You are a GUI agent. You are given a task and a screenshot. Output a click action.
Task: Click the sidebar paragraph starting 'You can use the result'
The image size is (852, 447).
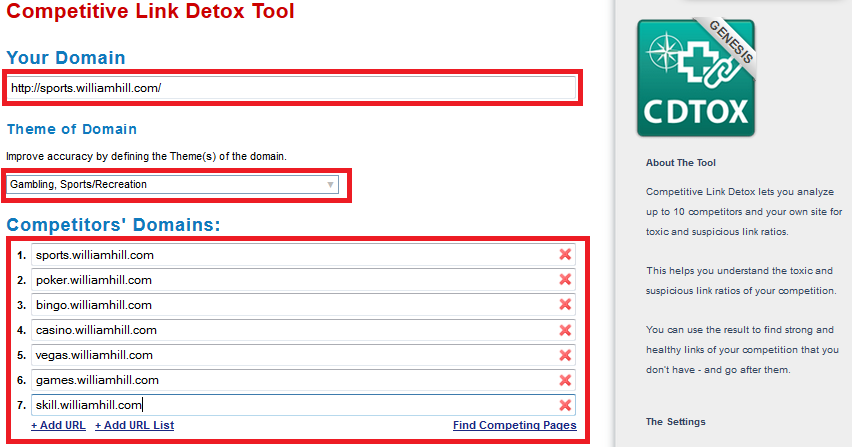point(742,350)
